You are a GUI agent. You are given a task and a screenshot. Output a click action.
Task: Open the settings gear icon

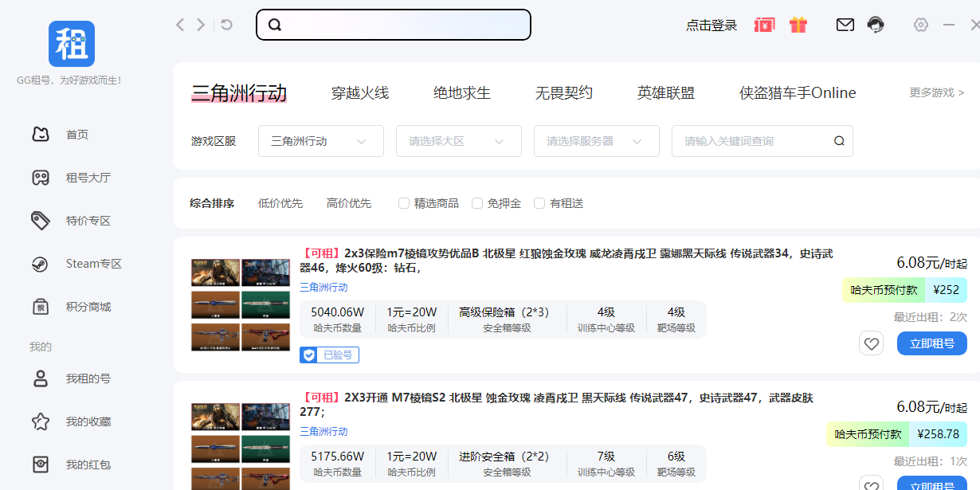click(x=921, y=25)
